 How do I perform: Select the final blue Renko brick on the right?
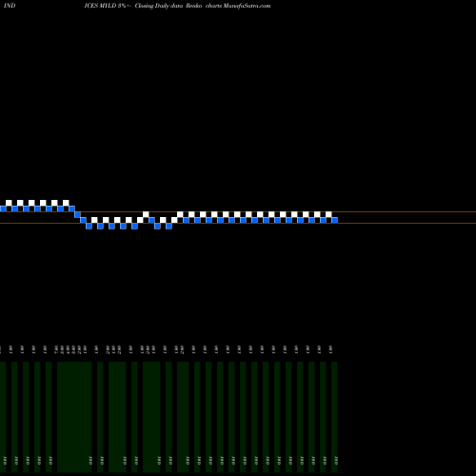[x=334, y=220]
